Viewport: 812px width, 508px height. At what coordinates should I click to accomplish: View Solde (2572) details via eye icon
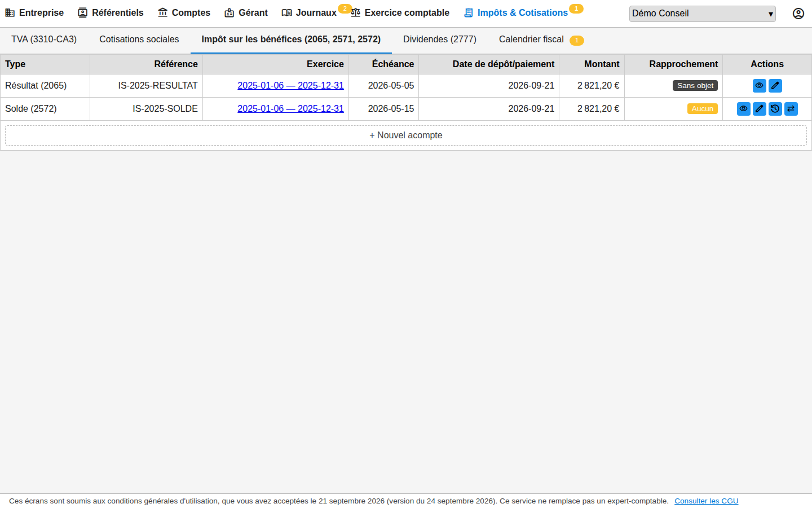pos(744,109)
